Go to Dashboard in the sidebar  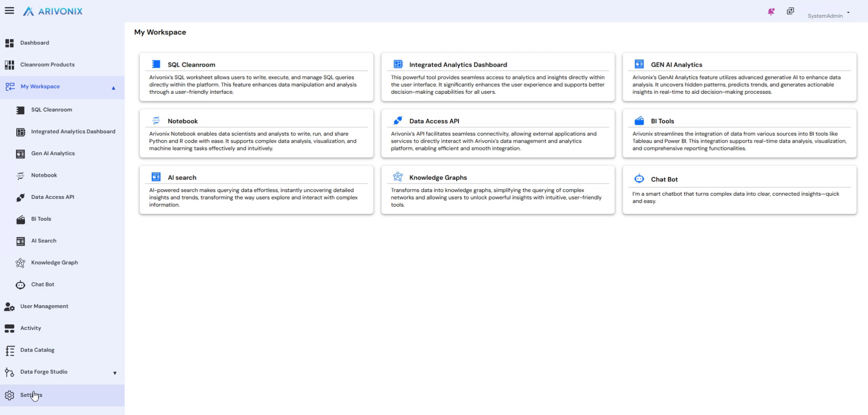click(34, 43)
